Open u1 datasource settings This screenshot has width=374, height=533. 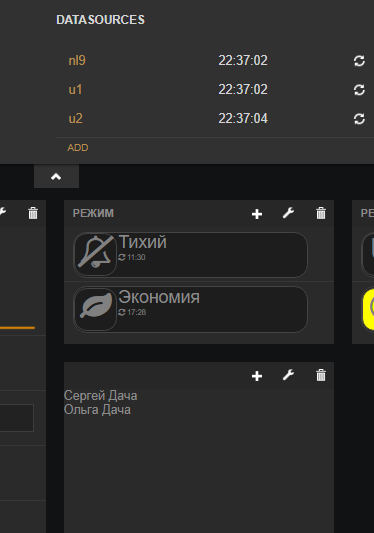tap(75, 90)
